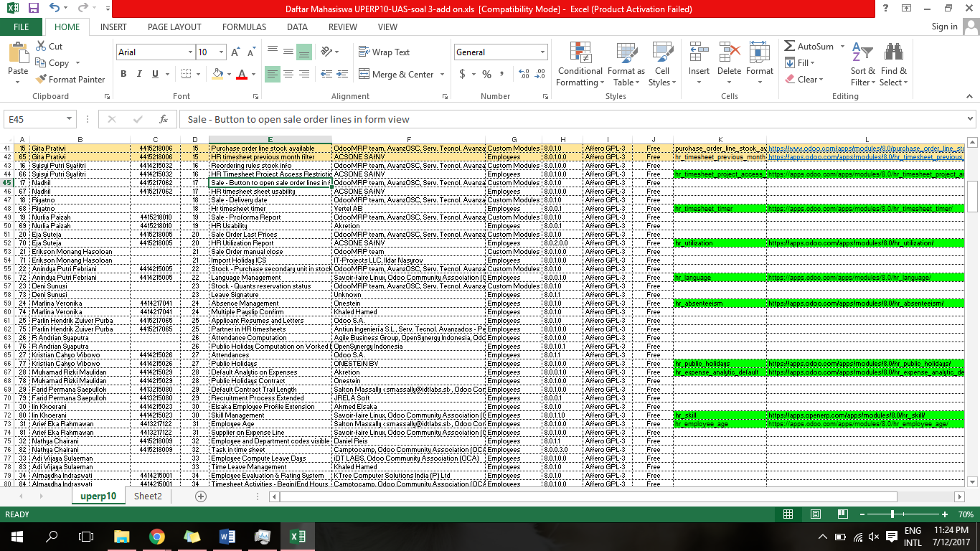Click the Insert cells icon
Screen dimensions: 980x551
click(x=698, y=52)
